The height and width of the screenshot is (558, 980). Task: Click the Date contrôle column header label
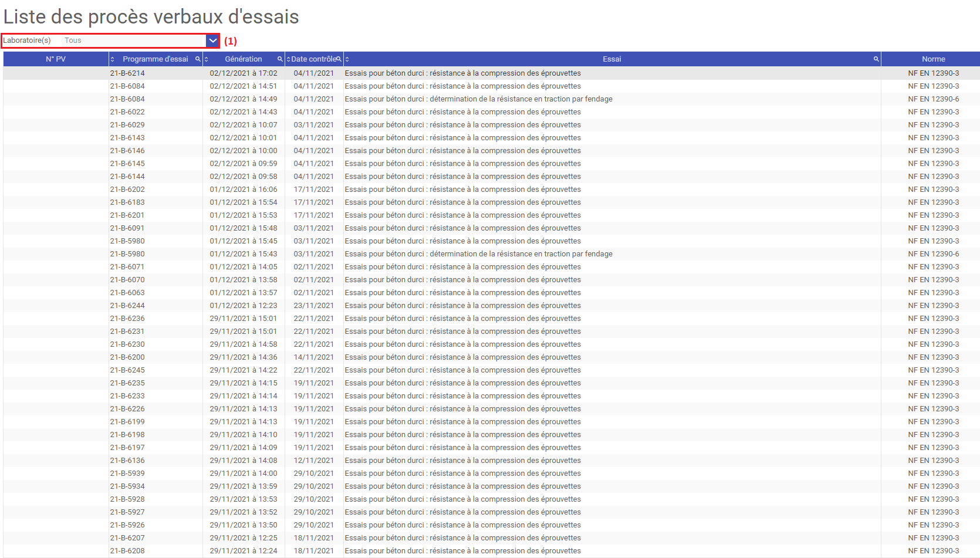(314, 59)
